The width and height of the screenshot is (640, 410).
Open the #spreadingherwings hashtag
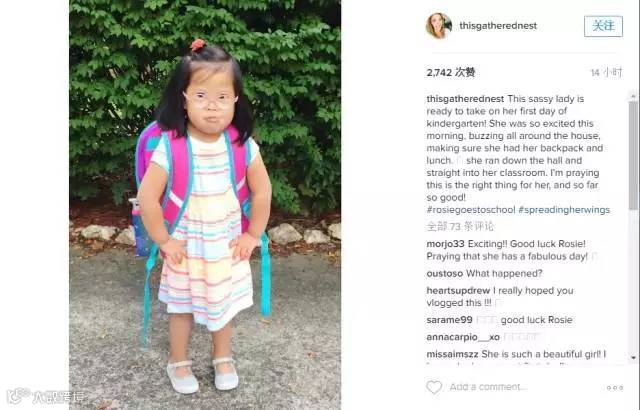pyautogui.click(x=564, y=210)
